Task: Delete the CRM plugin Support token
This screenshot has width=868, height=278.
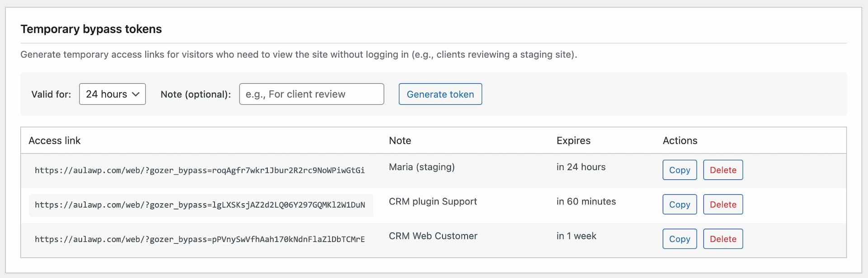Action: click(x=722, y=204)
